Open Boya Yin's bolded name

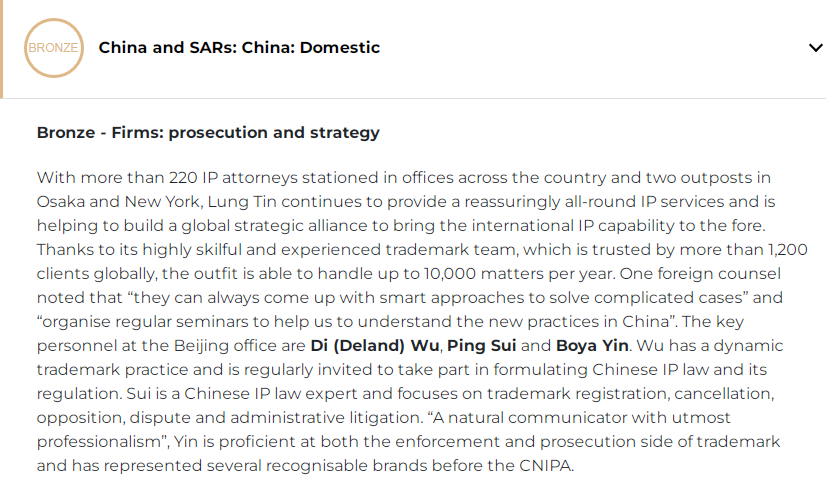pyautogui.click(x=592, y=346)
